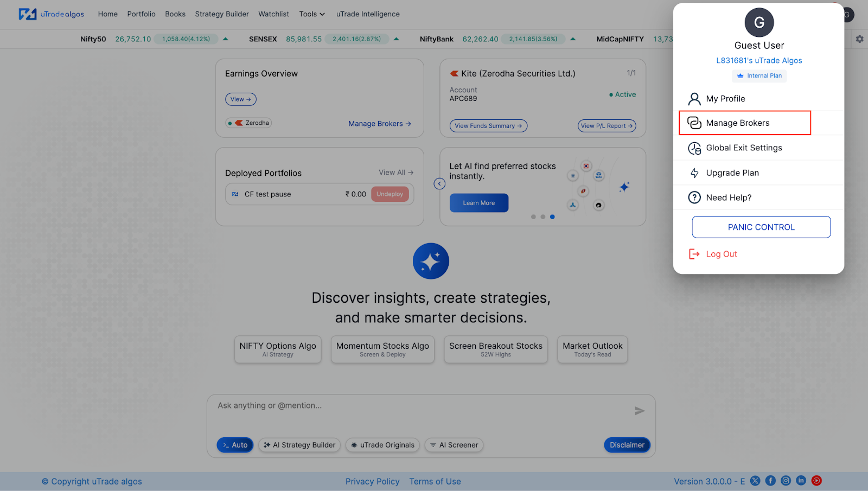868x491 pixels.
Task: Click the Undeploy button
Action: (390, 194)
